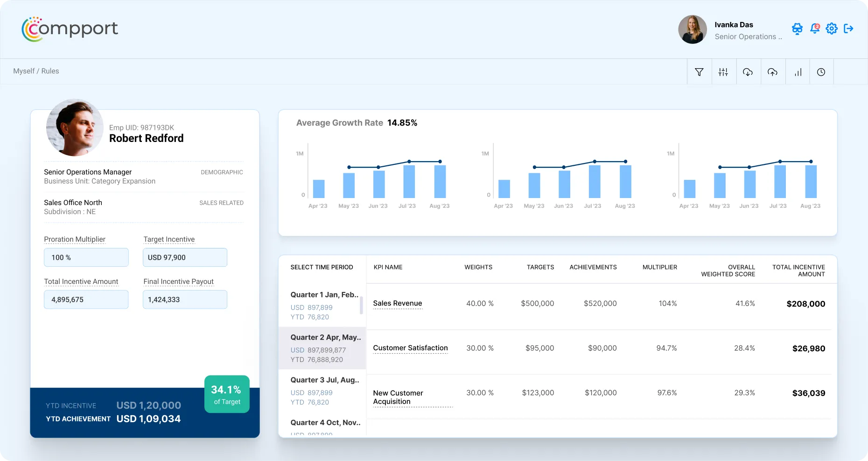Click the Senior Operations Manager title
The image size is (868, 461).
tap(88, 172)
